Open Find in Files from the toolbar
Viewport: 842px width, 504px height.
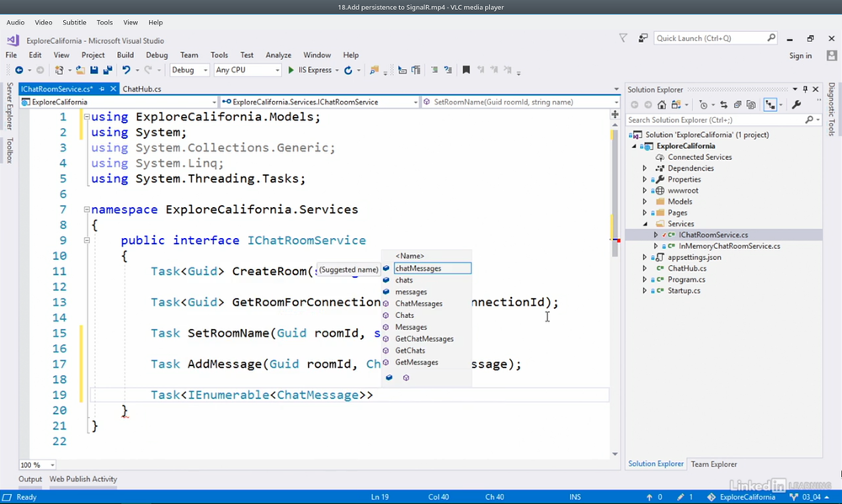coord(375,71)
